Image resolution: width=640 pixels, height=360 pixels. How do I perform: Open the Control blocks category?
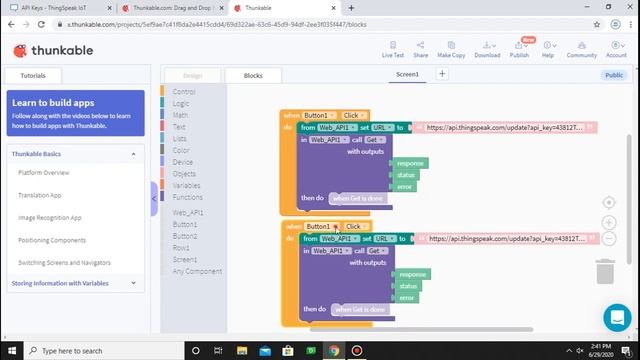click(x=184, y=92)
